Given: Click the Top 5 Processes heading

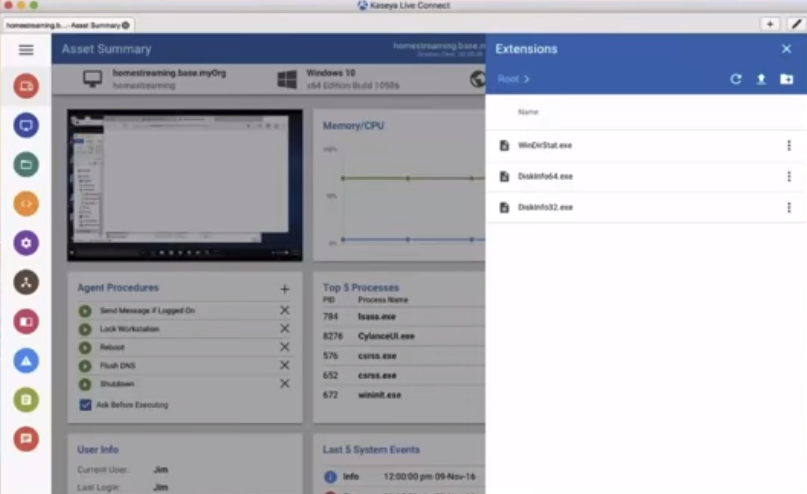Looking at the screenshot, I should [x=361, y=288].
